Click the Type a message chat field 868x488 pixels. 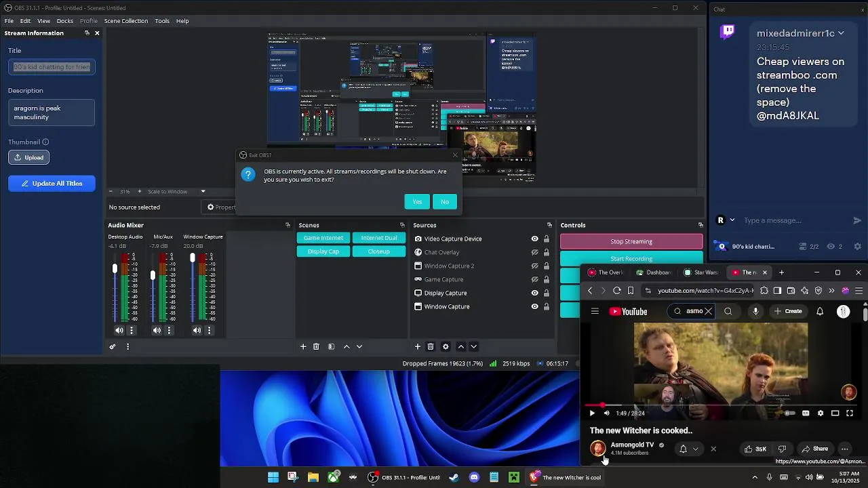[793, 220]
